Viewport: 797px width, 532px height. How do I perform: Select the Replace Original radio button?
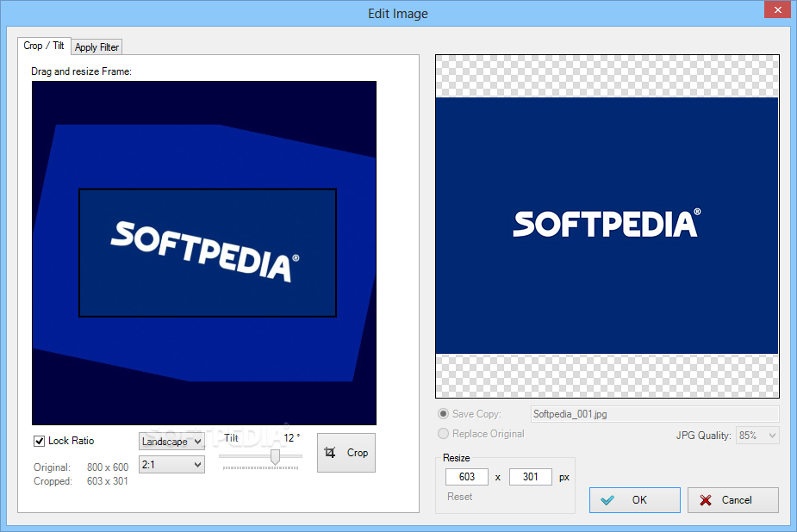click(x=443, y=434)
